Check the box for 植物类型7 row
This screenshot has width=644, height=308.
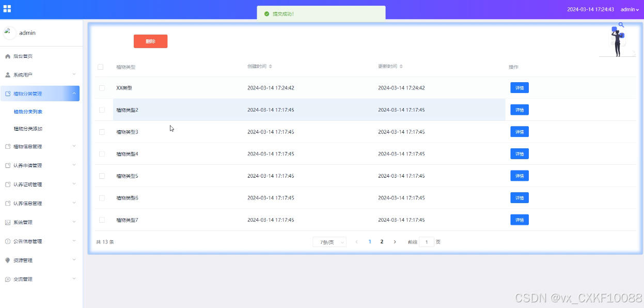pos(102,220)
